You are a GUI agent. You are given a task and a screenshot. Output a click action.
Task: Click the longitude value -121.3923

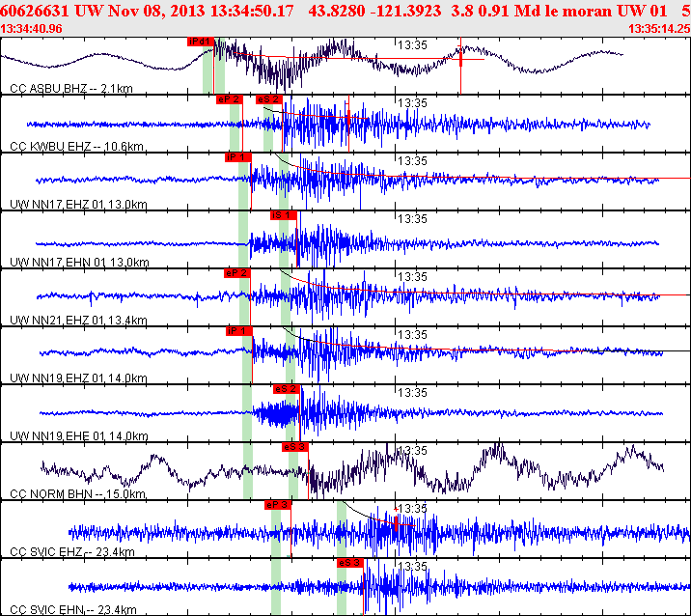pos(406,11)
